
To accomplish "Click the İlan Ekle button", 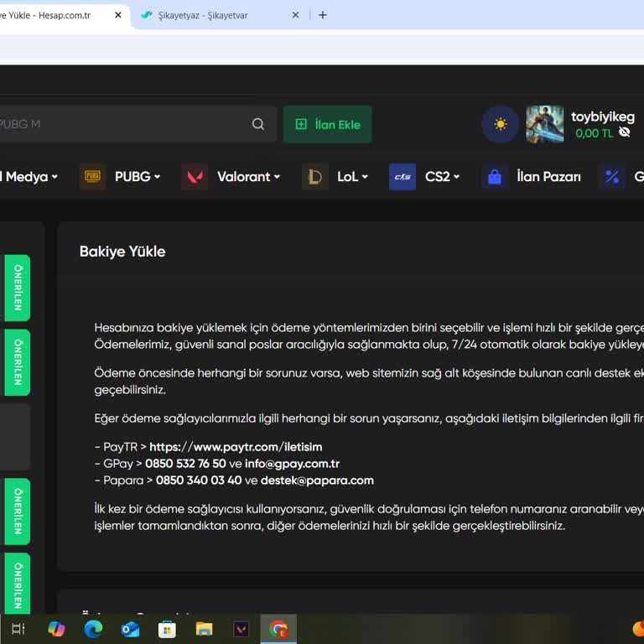I will tap(328, 124).
